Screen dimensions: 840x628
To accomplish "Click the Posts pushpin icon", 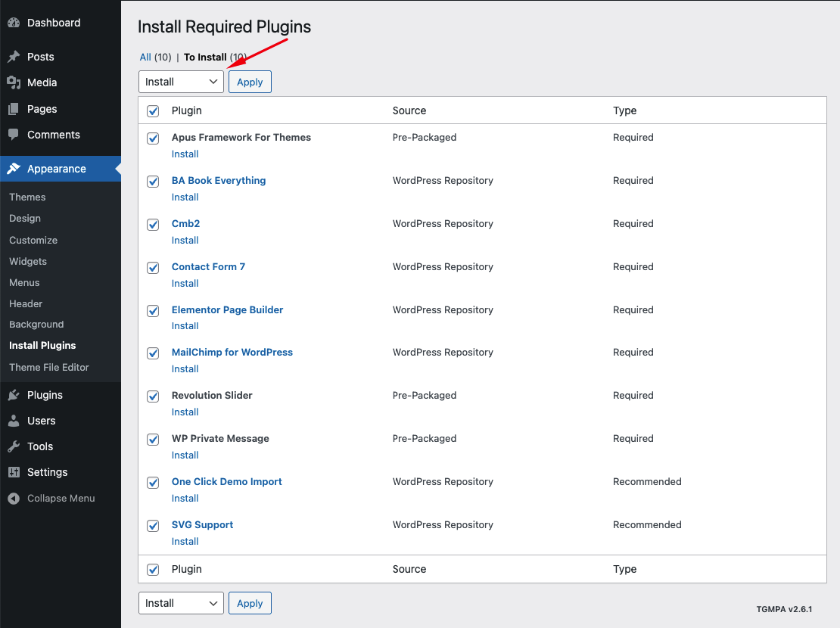I will point(14,57).
